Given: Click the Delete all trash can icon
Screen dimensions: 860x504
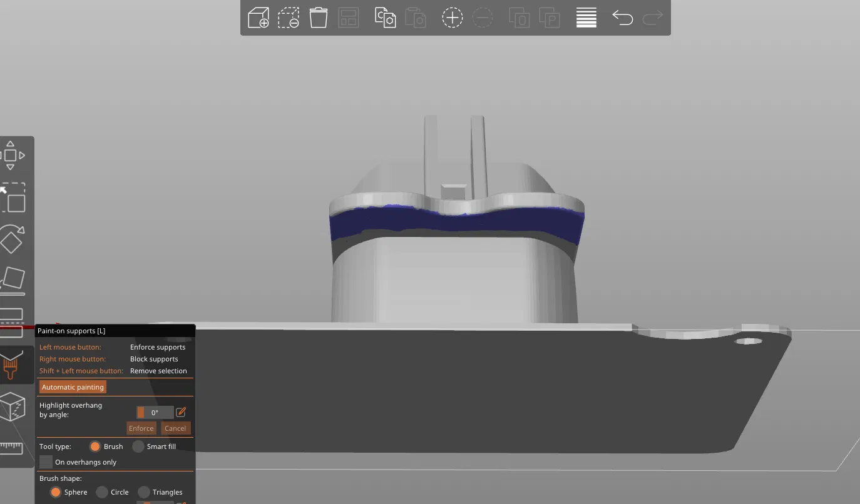Looking at the screenshot, I should click(x=319, y=18).
